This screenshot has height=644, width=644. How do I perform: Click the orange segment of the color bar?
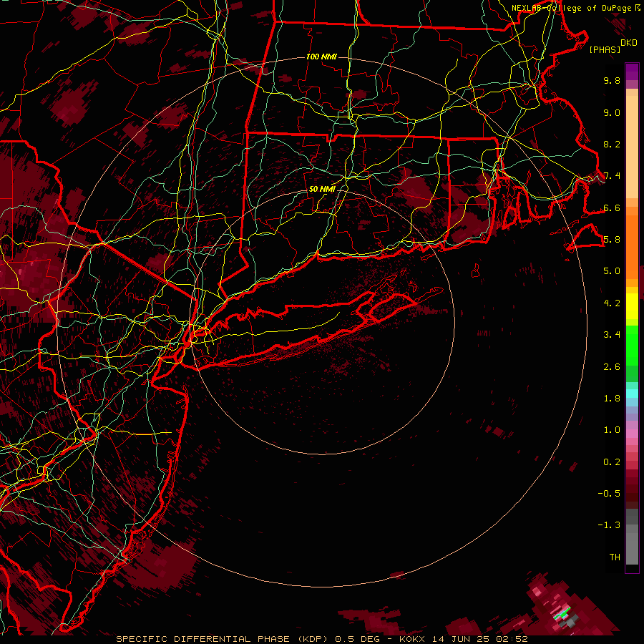click(632, 246)
